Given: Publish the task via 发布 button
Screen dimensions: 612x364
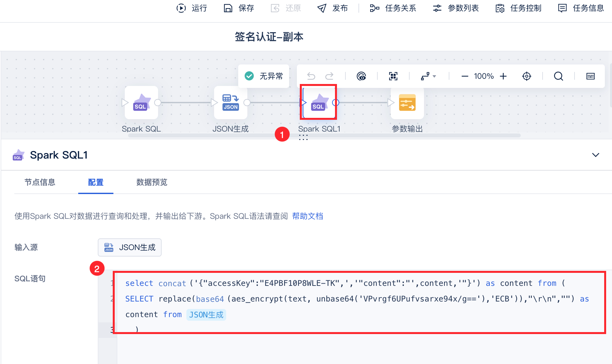Looking at the screenshot, I should coord(332,8).
